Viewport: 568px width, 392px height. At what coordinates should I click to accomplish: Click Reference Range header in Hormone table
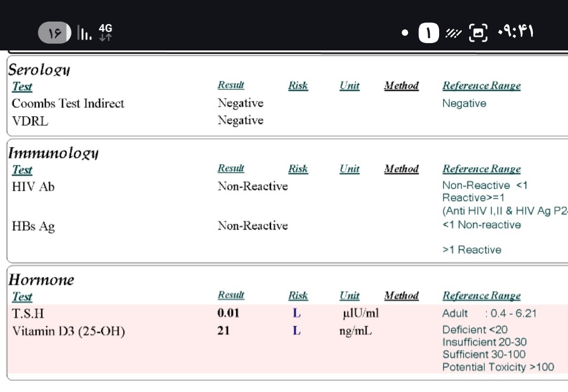tap(481, 296)
